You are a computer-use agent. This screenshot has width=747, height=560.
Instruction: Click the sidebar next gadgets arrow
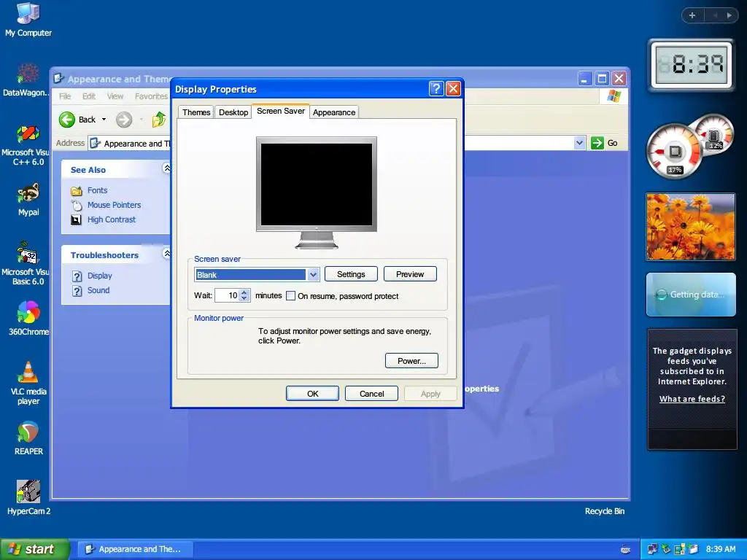pos(729,15)
